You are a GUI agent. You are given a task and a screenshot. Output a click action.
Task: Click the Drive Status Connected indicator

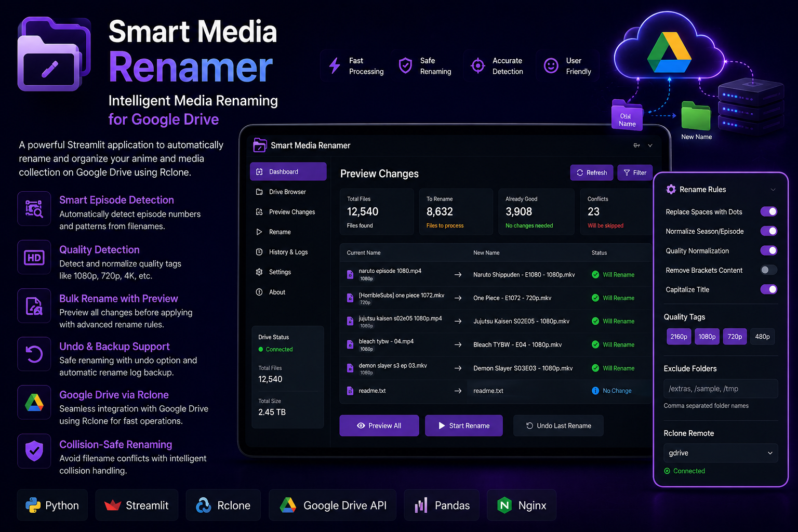pyautogui.click(x=276, y=349)
